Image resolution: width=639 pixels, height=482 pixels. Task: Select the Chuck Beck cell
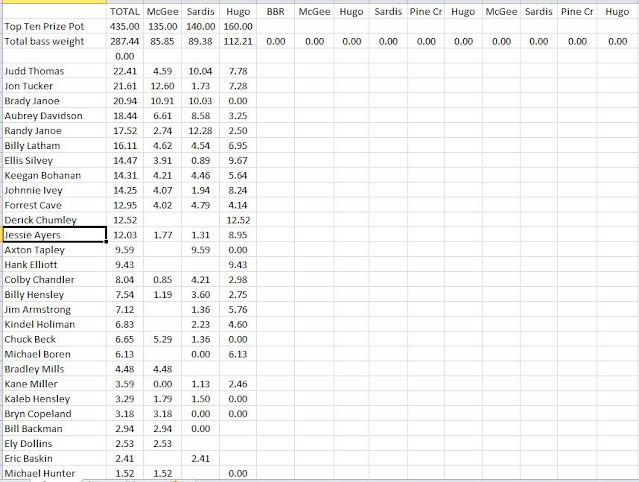(x=55, y=339)
